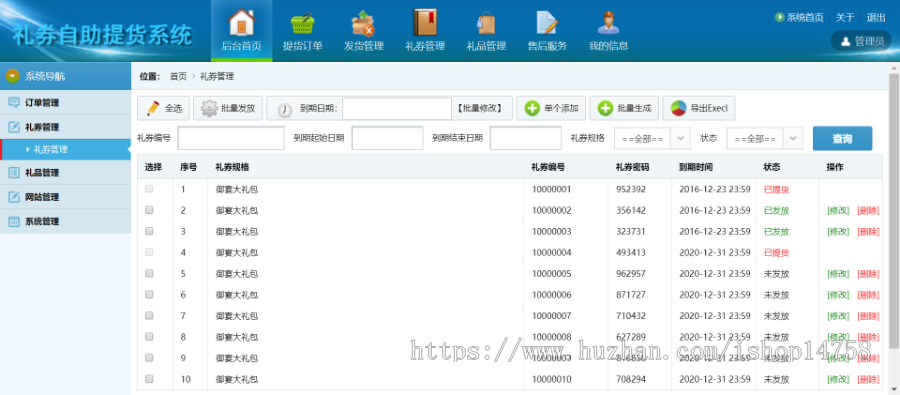Image resolution: width=900 pixels, height=395 pixels.
Task: Focus the 到期日期 batch date field
Action: [x=397, y=109]
